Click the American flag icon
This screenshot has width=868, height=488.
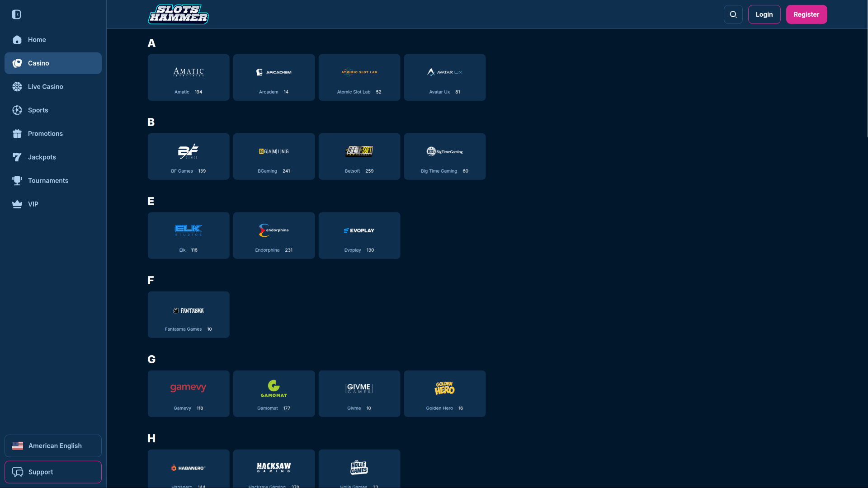coord(18,446)
